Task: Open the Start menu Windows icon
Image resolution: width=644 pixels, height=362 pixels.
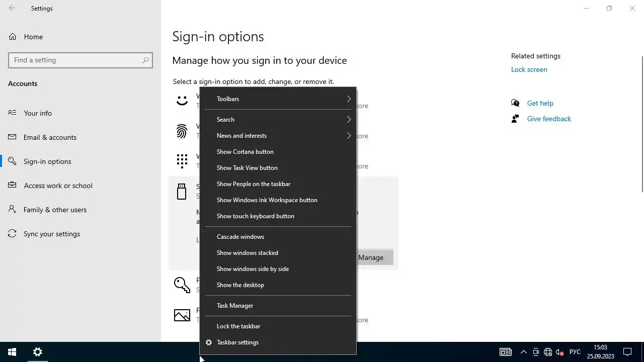Action: tap(12, 352)
